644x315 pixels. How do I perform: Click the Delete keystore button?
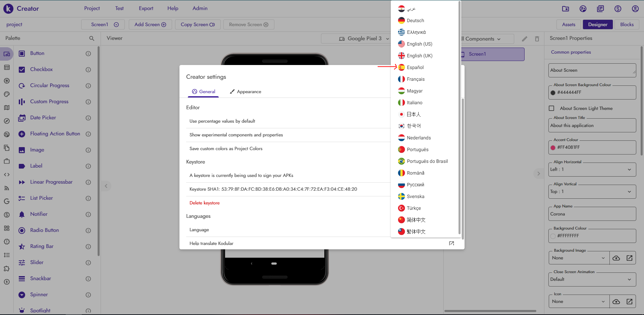point(204,203)
